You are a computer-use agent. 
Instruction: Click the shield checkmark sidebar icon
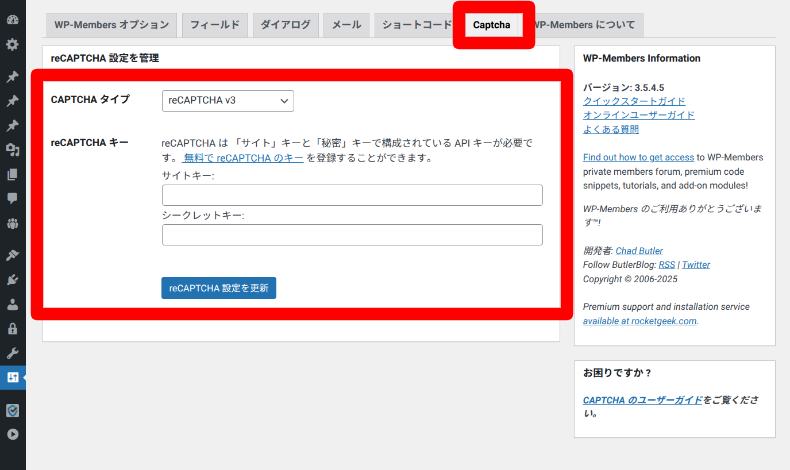(13, 410)
